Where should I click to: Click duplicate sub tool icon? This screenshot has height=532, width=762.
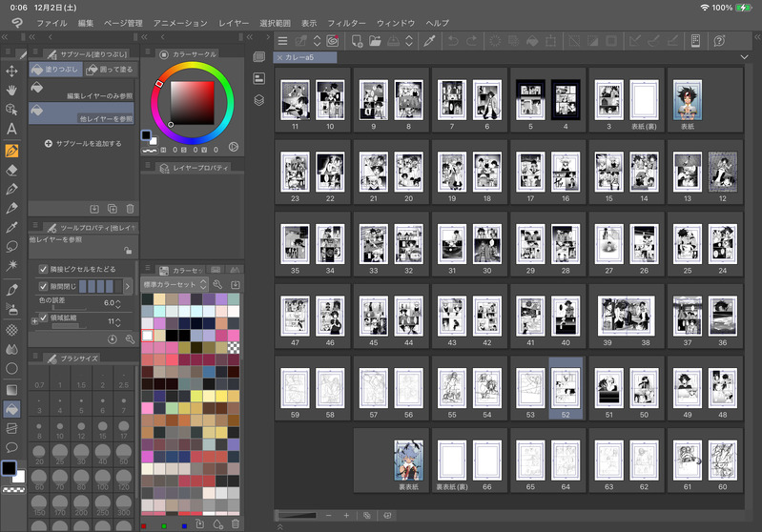[x=113, y=209]
